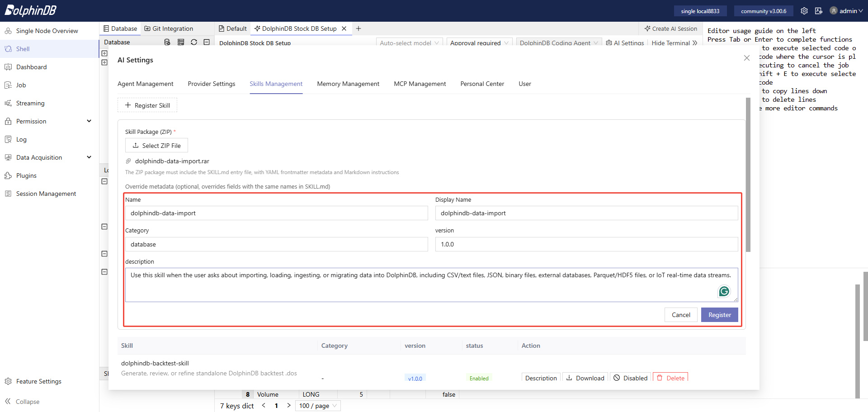The height and width of the screenshot is (412, 868).
Task: Close the AI Settings dialog
Action: click(747, 58)
